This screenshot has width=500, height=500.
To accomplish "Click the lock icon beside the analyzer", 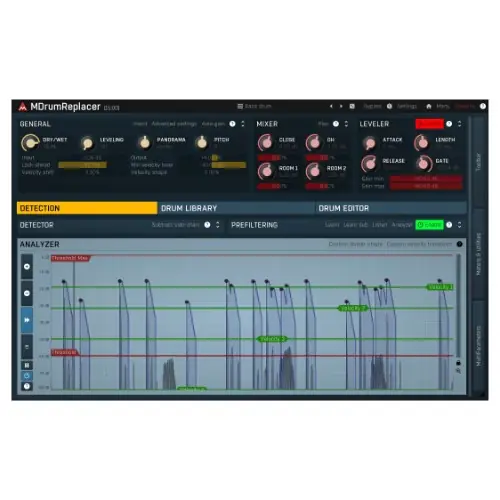I will pos(458,363).
